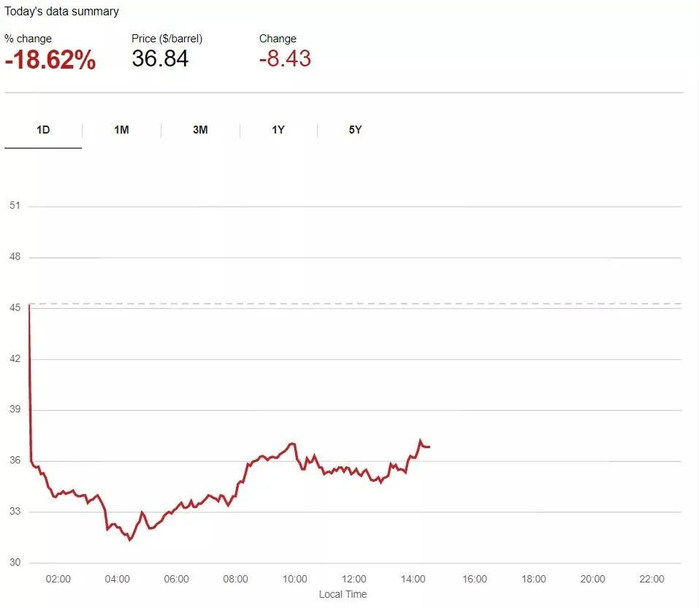This screenshot has width=700, height=608.
Task: Click the 51 label on the price axis
Action: [14, 206]
